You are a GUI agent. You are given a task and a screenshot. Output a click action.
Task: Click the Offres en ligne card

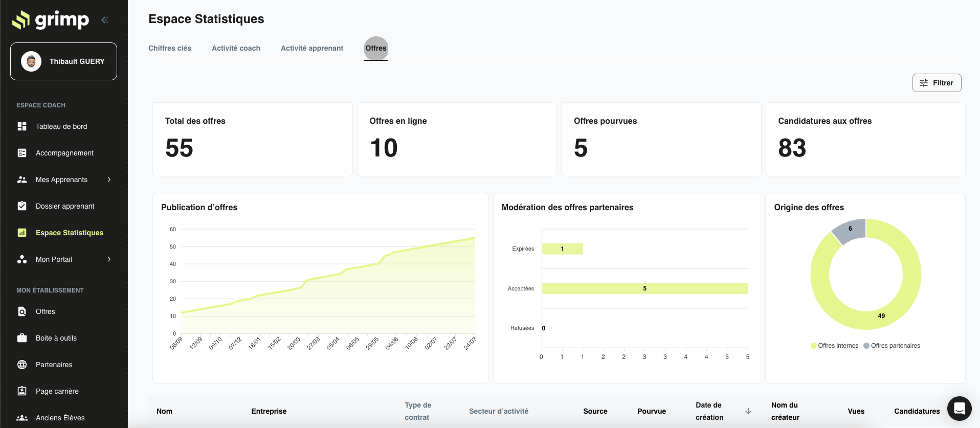coord(457,139)
